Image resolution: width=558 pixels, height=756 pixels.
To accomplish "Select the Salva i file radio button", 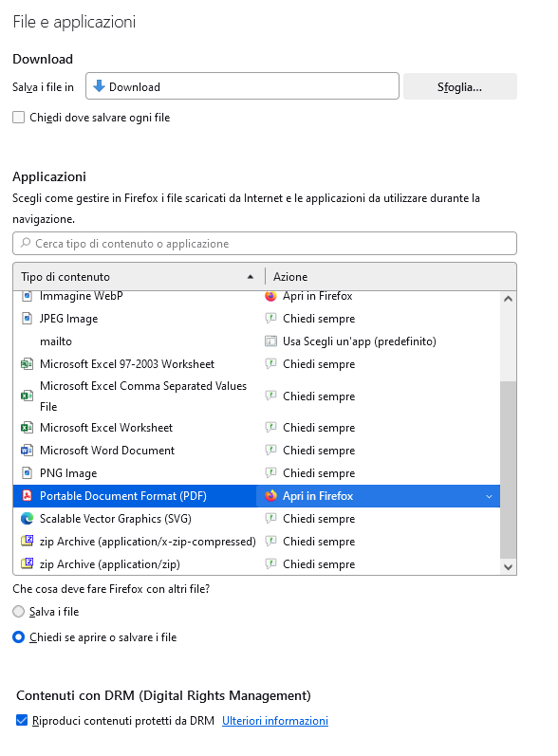I will [x=18, y=612].
